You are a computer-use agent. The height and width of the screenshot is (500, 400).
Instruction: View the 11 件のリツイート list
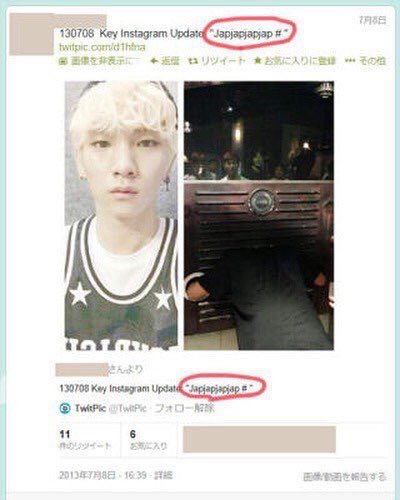pyautogui.click(x=85, y=440)
